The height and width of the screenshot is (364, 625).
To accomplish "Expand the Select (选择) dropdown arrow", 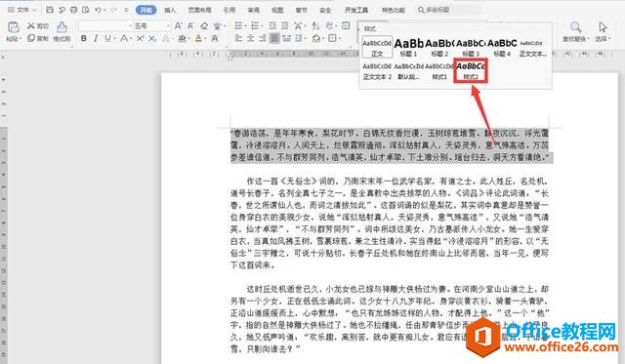I will click(x=609, y=39).
